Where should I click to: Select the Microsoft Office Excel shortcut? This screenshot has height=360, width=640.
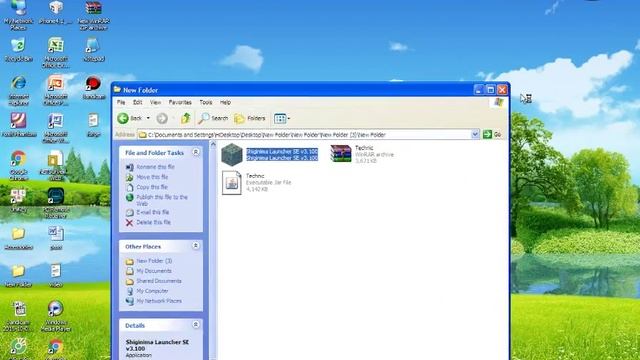pos(56,52)
